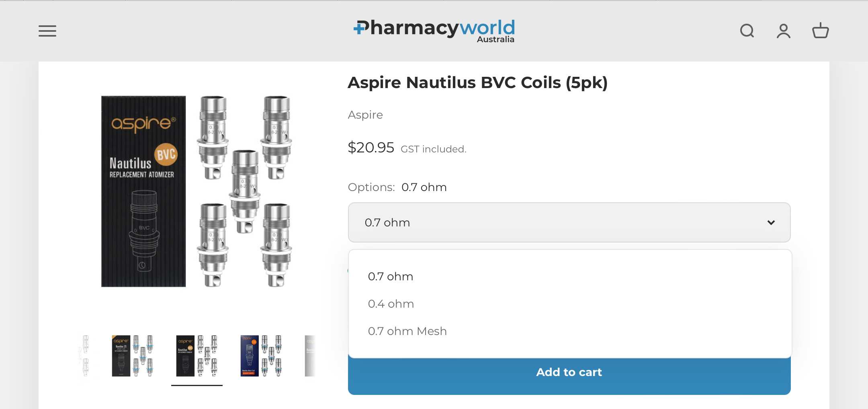Click the $20.95 price text

coord(371,148)
